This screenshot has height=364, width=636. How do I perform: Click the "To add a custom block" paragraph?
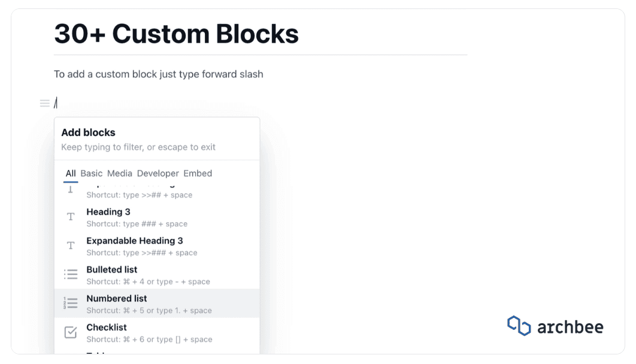point(159,74)
